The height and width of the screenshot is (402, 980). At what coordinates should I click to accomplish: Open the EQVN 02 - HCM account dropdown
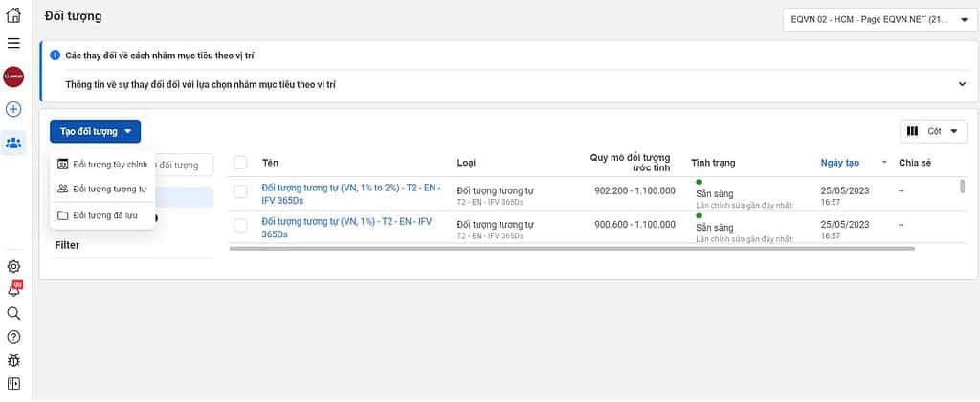tap(879, 18)
